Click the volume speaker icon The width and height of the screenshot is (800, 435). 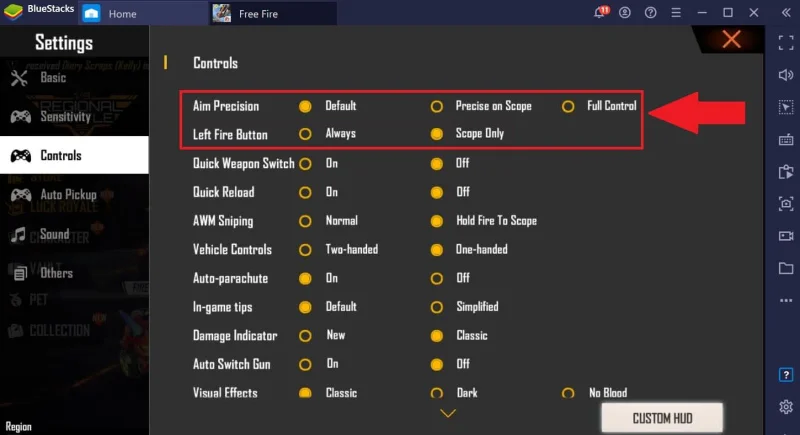[786, 75]
